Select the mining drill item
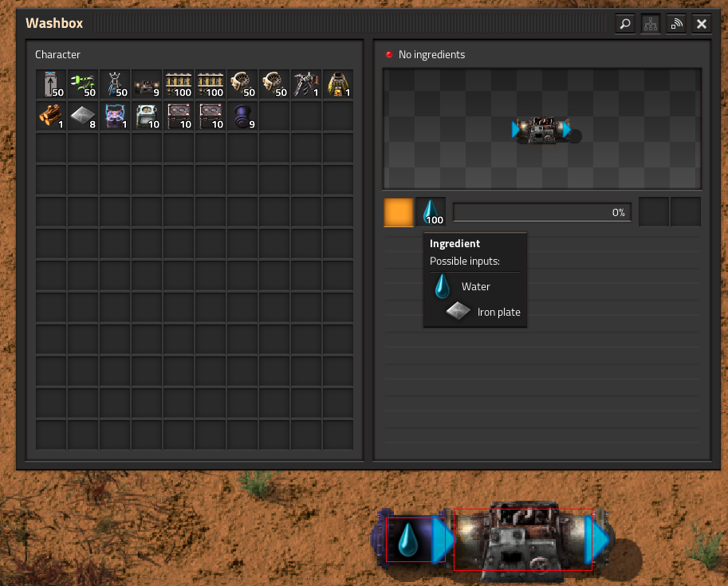This screenshot has width=728, height=586. [x=306, y=84]
